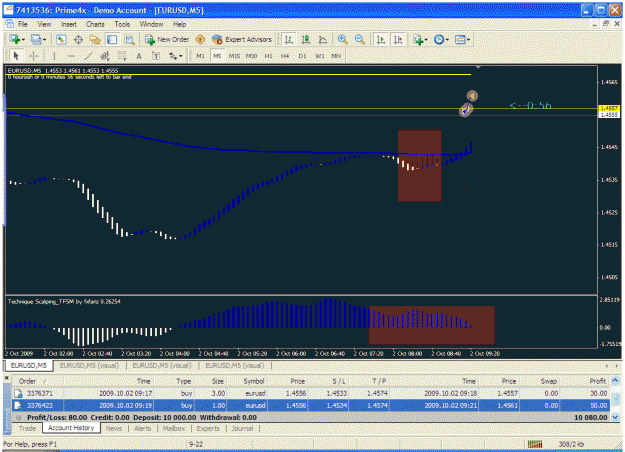Expand the Profiles dropdown arrow
This screenshot has width=625, height=452.
(44, 40)
